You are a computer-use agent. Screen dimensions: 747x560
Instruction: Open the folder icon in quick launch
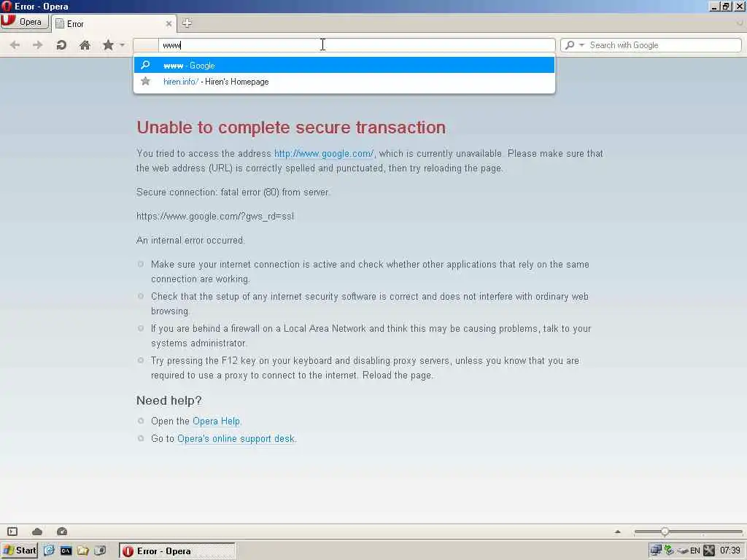[83, 551]
